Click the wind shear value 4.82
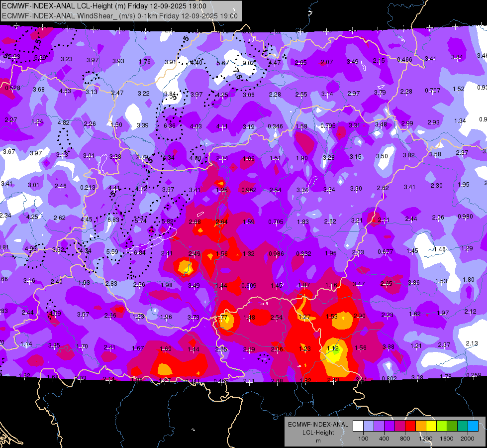 (x=63, y=122)
